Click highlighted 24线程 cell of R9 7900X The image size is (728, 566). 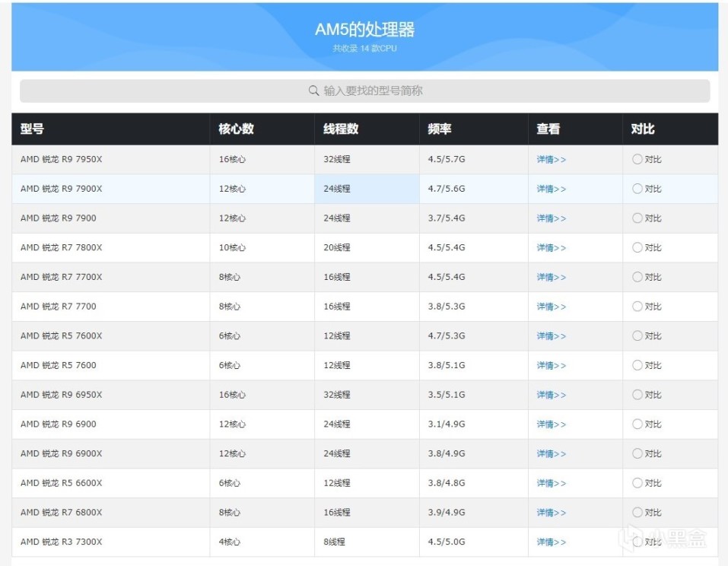(367, 189)
